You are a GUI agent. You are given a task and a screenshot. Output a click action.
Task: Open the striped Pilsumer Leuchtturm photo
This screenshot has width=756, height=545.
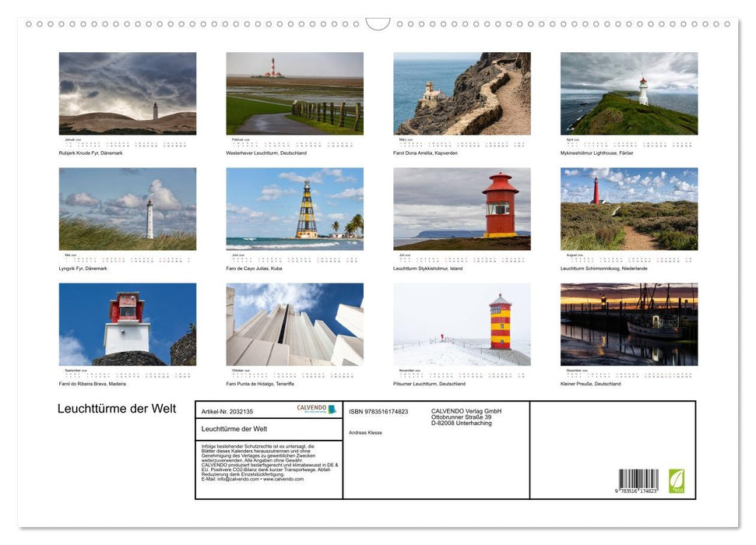pyautogui.click(x=462, y=324)
